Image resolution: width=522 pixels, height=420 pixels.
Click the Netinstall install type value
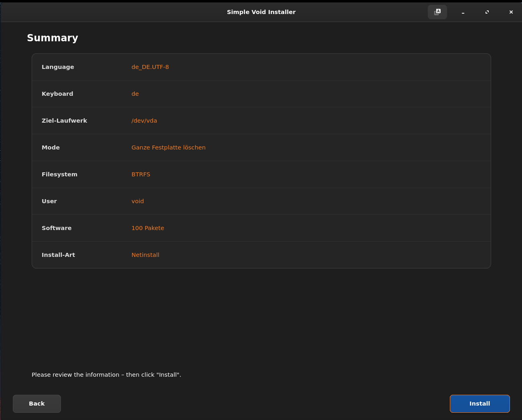coord(145,255)
